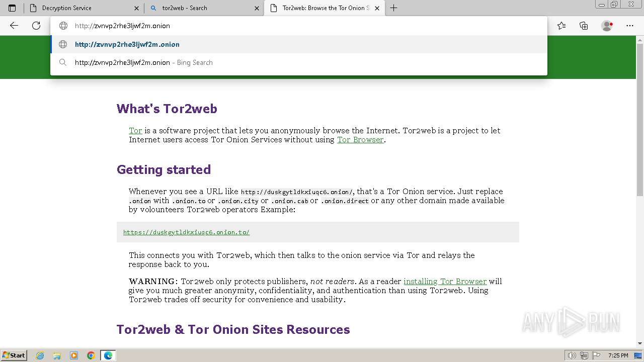Viewport: 644px width, 362px height.
Task: Switch to tor2web - Search tab
Action: (x=204, y=8)
